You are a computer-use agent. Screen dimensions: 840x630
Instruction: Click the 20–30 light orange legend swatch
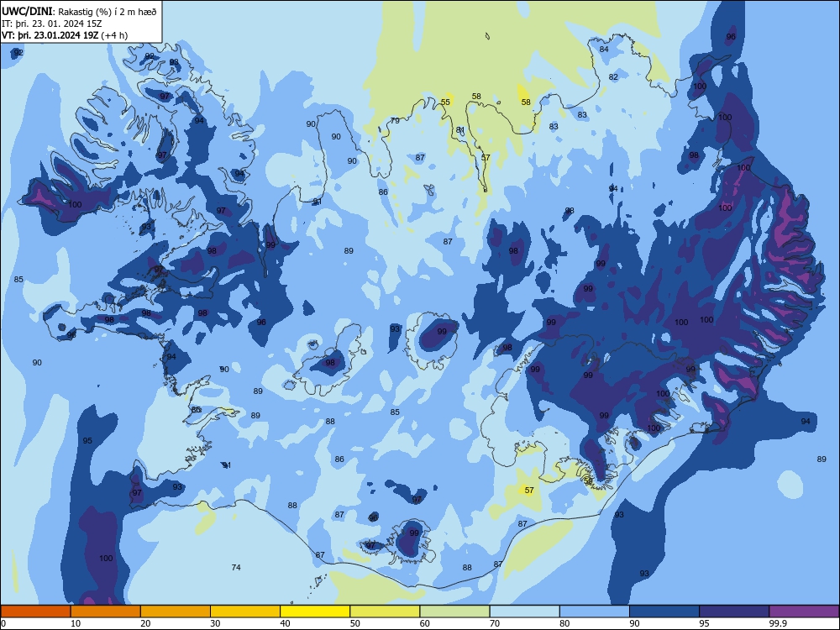176,612
